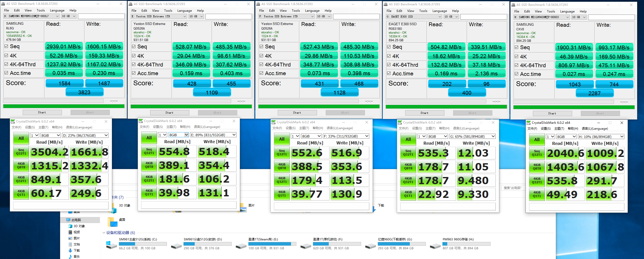644x259 pixels.
Task: Click the 音乐 music icon in navigation tree
Action: (71, 256)
